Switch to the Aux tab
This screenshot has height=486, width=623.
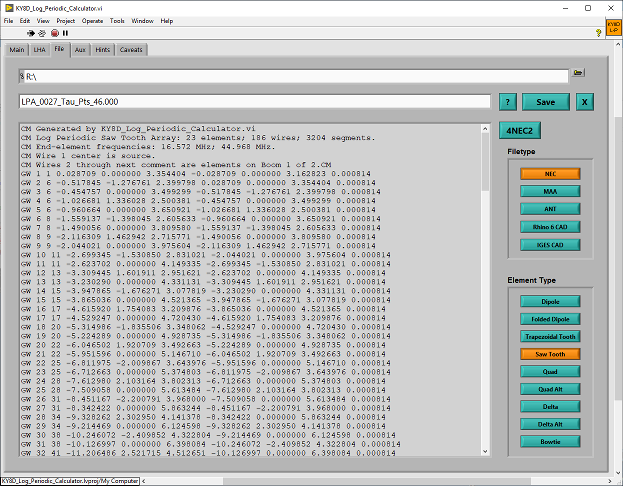click(x=80, y=50)
